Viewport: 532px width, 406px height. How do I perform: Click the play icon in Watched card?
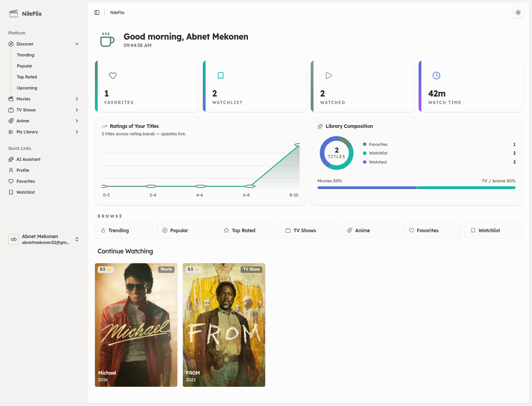pyautogui.click(x=329, y=75)
